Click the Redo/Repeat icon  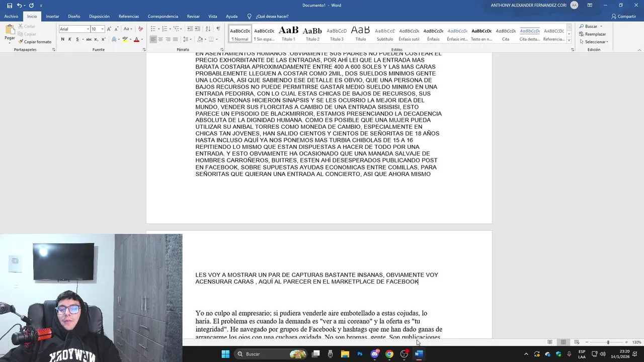[31, 6]
